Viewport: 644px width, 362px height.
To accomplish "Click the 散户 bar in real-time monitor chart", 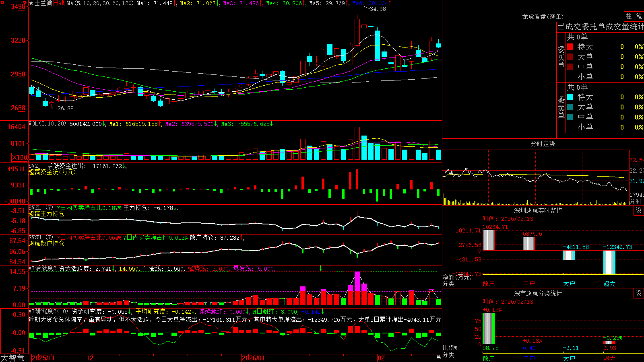I will pyautogui.click(x=488, y=240).
